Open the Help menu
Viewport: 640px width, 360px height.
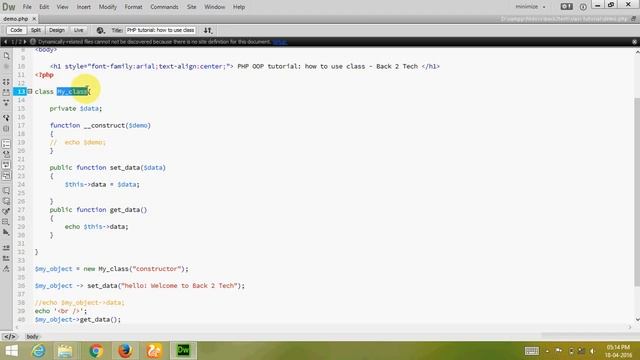click(239, 7)
